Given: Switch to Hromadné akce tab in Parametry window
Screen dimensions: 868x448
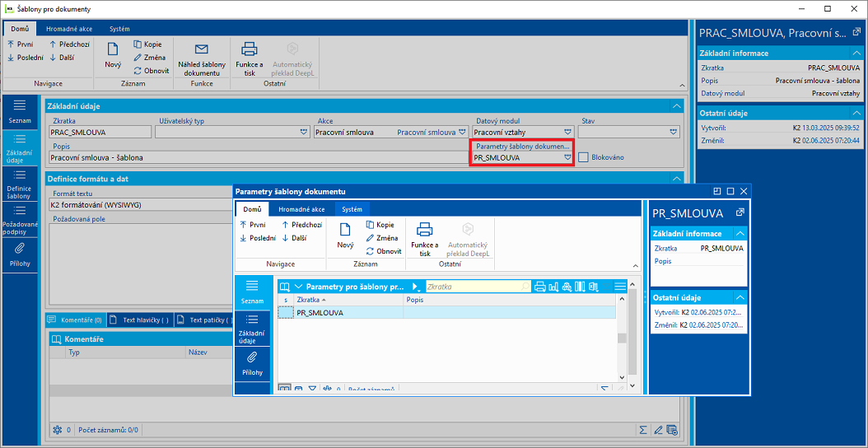Looking at the screenshot, I should 301,209.
